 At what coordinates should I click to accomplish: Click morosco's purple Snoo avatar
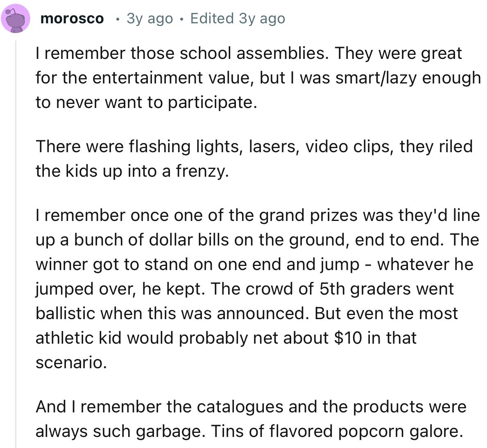click(16, 19)
